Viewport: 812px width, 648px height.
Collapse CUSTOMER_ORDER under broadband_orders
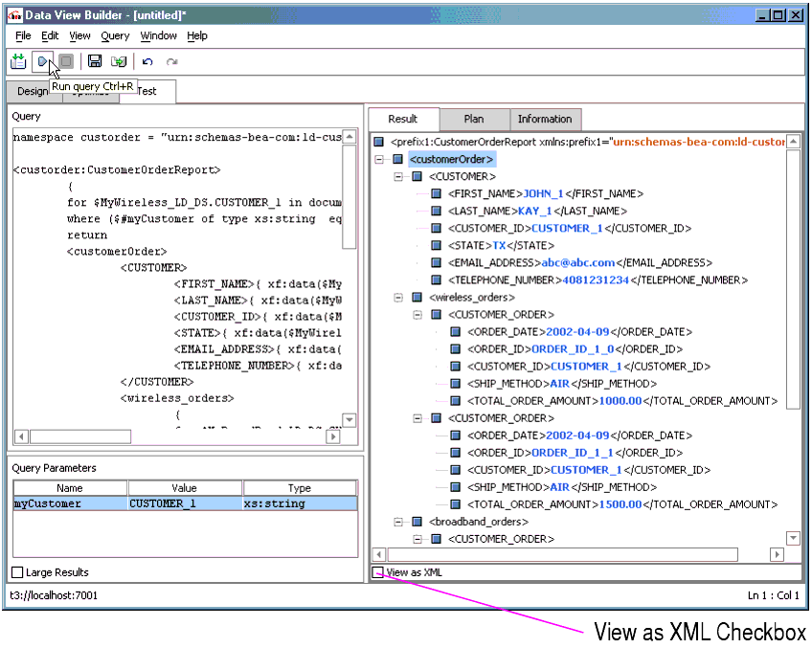417,539
